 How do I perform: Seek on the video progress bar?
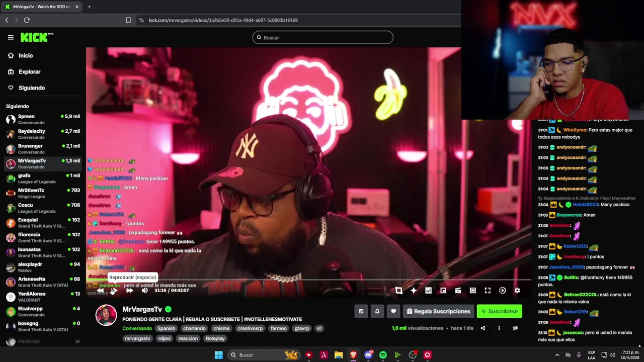pyautogui.click(x=309, y=280)
